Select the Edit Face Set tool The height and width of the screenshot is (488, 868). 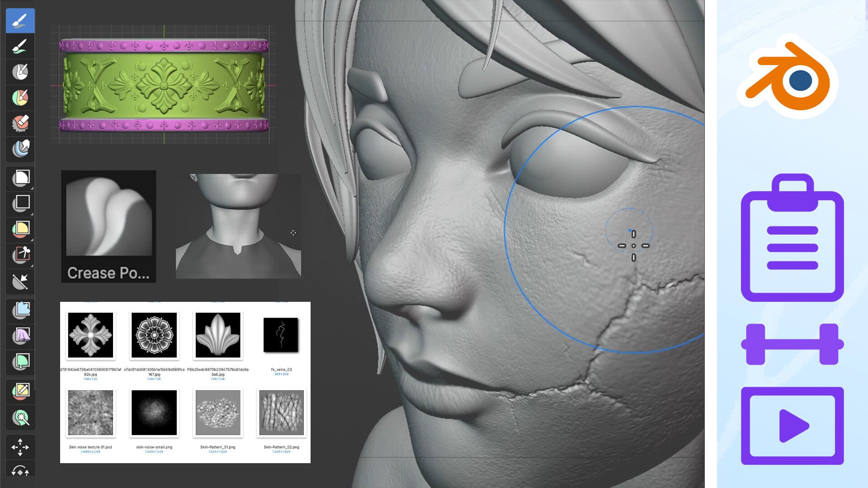[x=20, y=391]
